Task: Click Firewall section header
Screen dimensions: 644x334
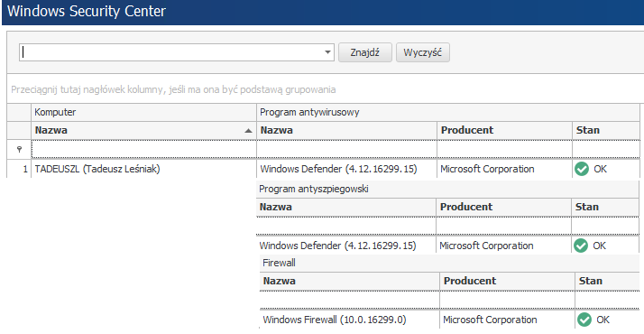Action: pos(449,263)
